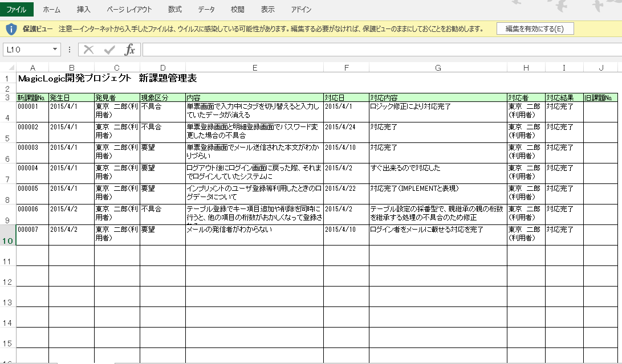Select row 10 header

(x=8, y=240)
